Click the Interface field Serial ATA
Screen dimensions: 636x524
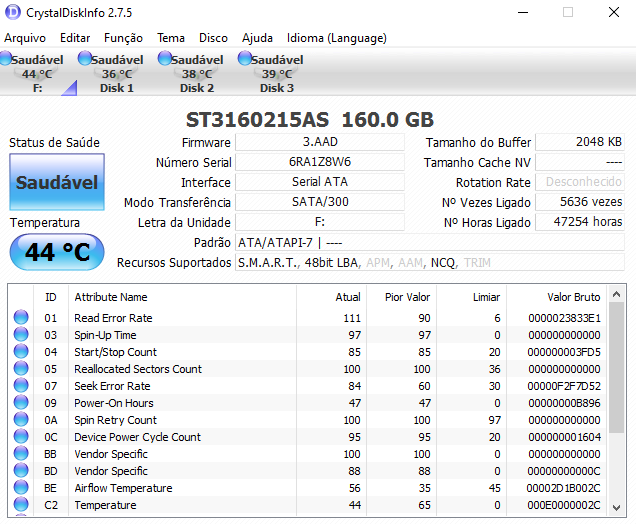tap(320, 182)
